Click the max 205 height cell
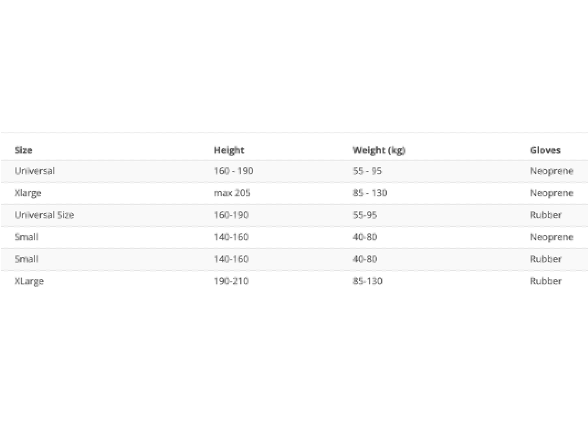This screenshot has height=424, width=588. (x=232, y=193)
